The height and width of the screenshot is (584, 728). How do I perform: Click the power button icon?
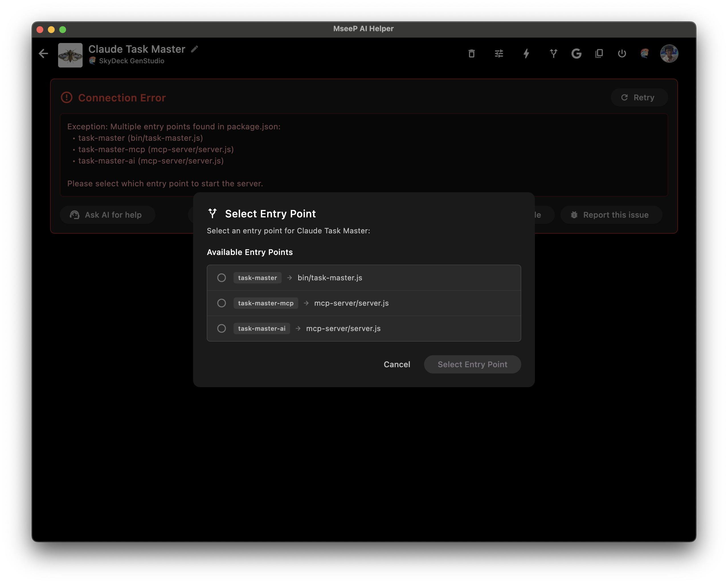[x=622, y=53]
